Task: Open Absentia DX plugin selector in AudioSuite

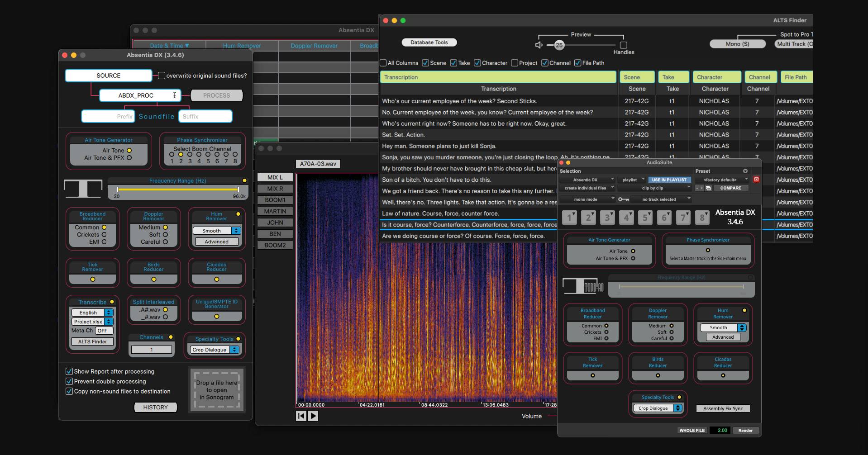Action: click(x=587, y=180)
